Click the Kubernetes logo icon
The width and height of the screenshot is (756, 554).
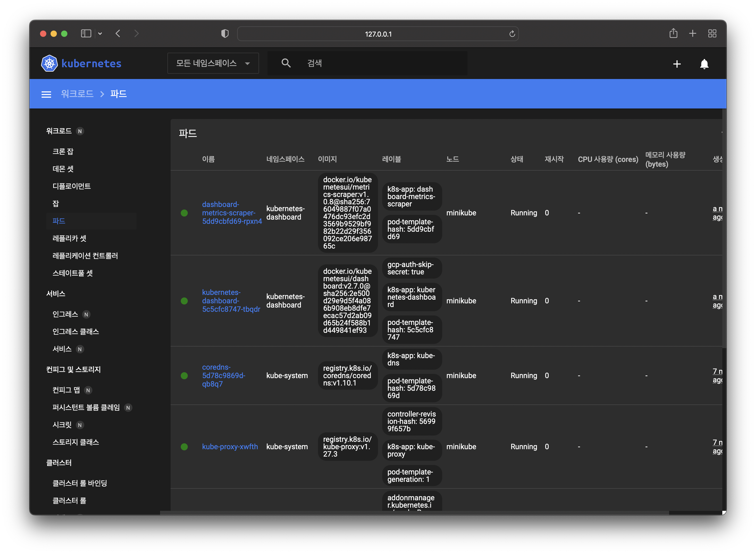49,63
